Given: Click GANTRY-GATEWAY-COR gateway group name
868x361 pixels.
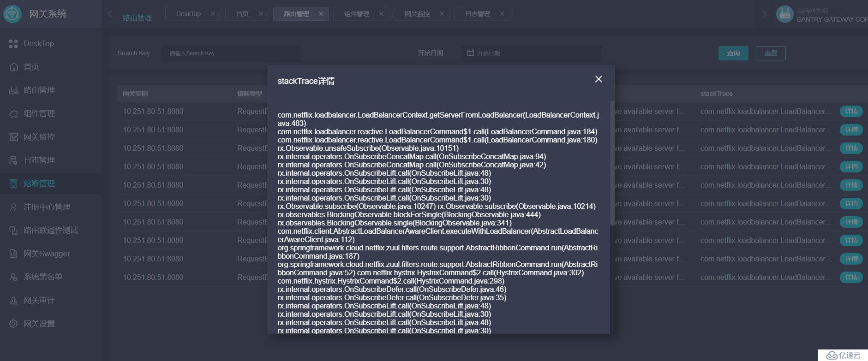Looking at the screenshot, I should pos(832,19).
